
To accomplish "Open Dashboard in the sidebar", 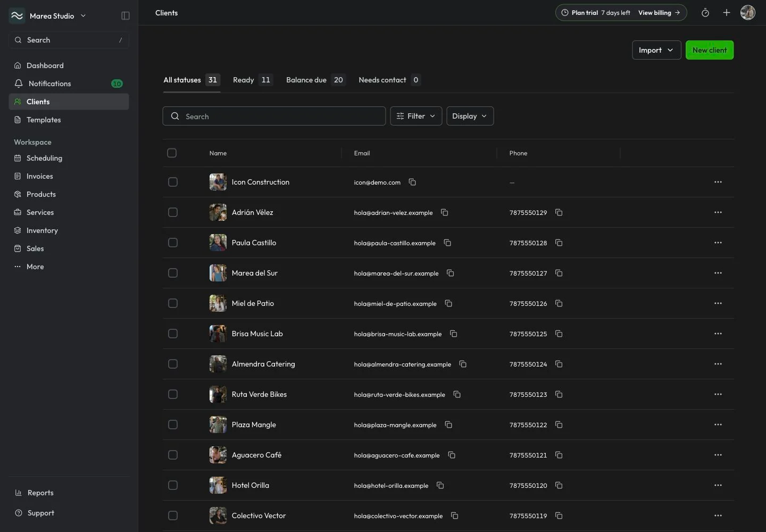I will point(69,65).
